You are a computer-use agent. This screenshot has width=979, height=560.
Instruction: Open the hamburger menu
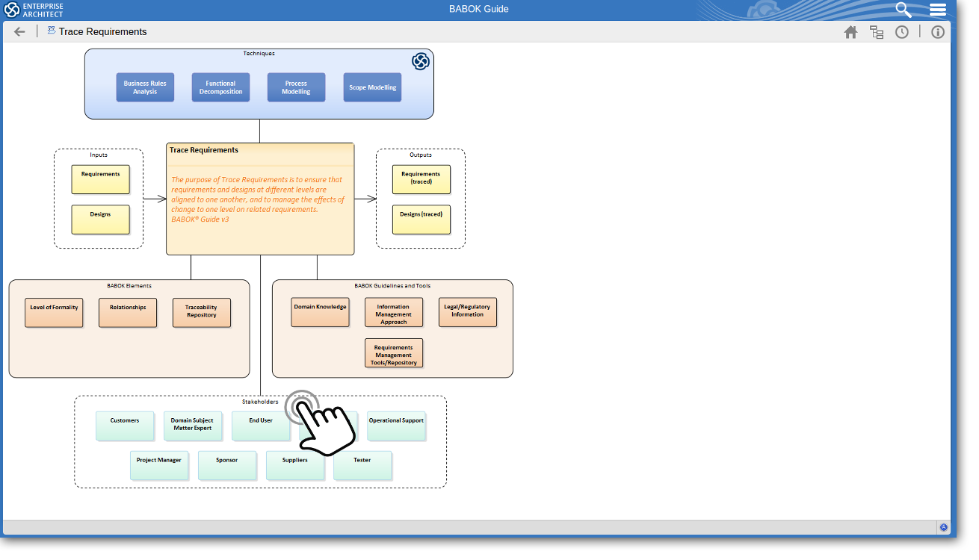pos(938,10)
